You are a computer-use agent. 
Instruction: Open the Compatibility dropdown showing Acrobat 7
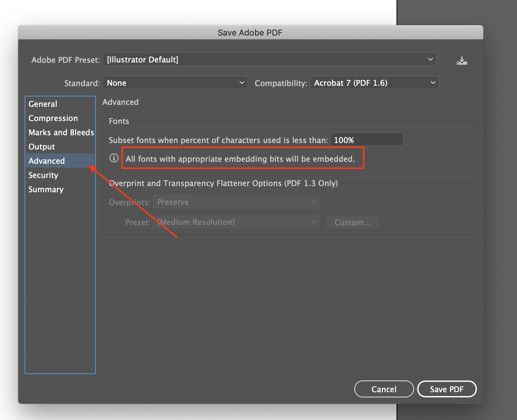point(374,83)
